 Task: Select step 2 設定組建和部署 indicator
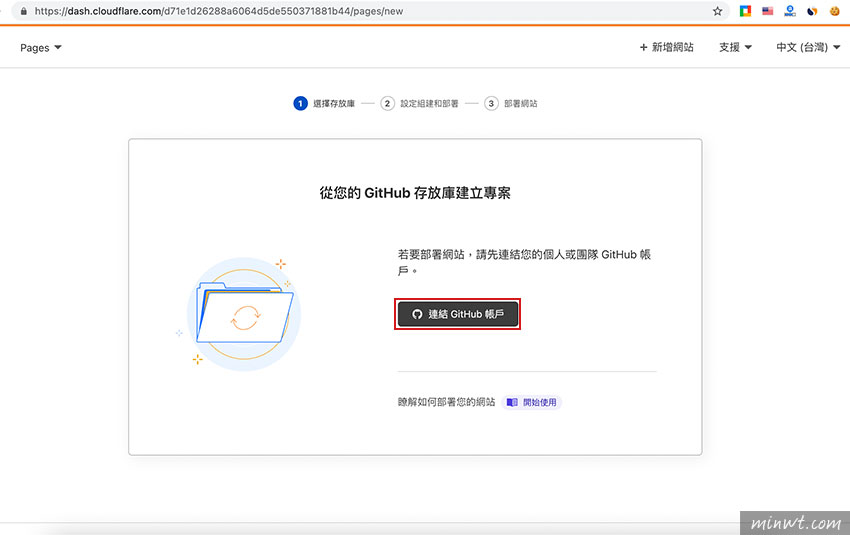coord(420,103)
